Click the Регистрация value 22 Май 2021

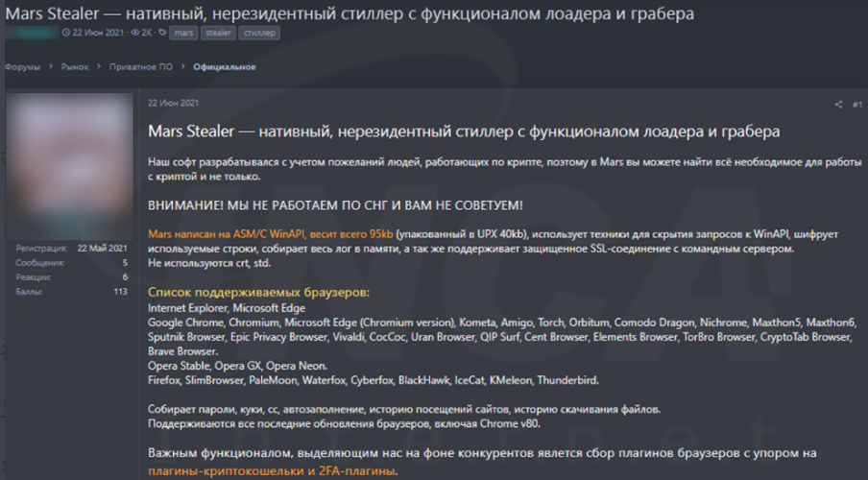[x=102, y=249]
